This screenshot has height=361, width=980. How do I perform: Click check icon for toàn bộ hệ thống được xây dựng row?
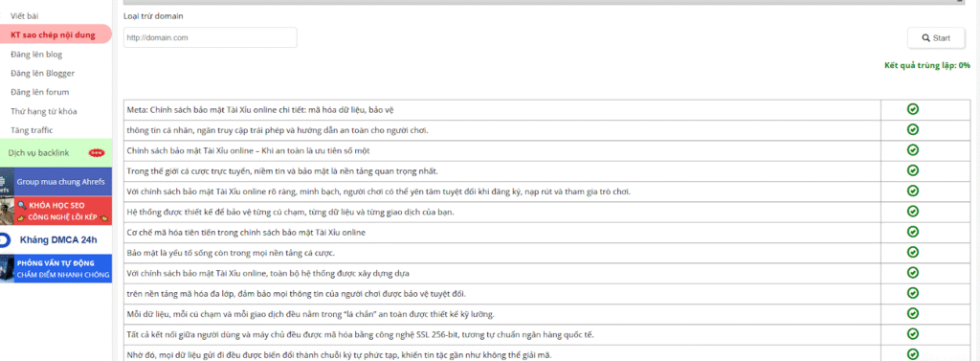(x=912, y=273)
